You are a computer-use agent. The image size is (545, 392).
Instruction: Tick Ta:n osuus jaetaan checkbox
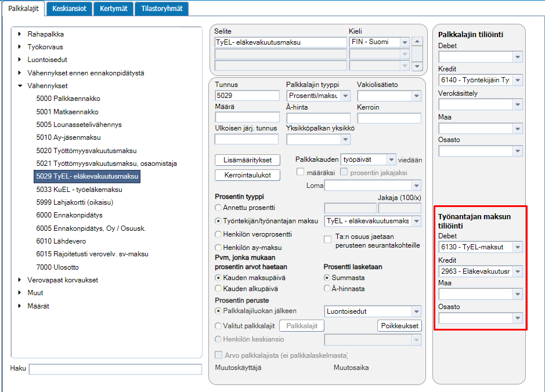click(327, 239)
